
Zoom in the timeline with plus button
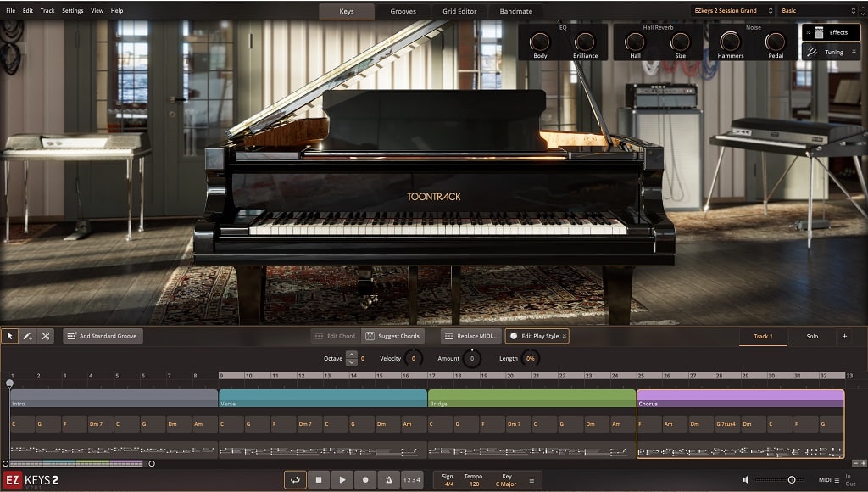coord(863,463)
